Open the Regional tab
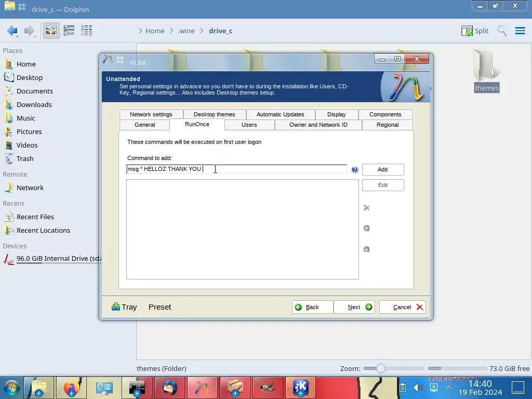Viewport: 532px width, 399px height. click(x=388, y=125)
